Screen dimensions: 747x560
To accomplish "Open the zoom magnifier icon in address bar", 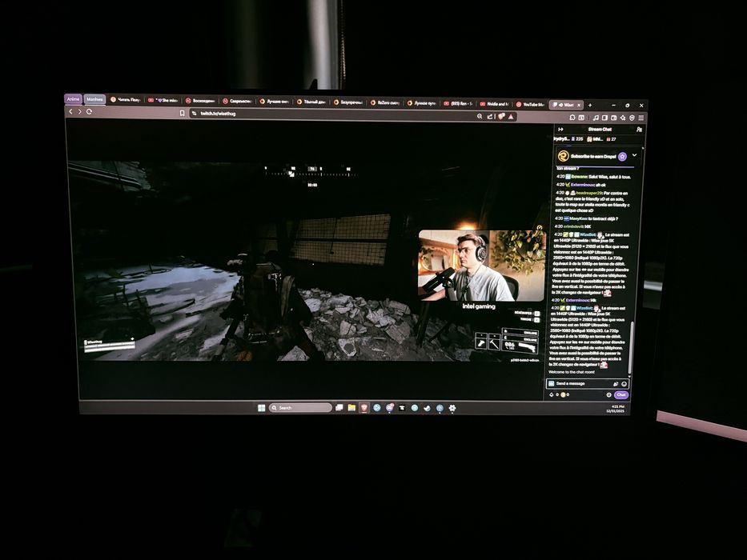I will pos(480,116).
